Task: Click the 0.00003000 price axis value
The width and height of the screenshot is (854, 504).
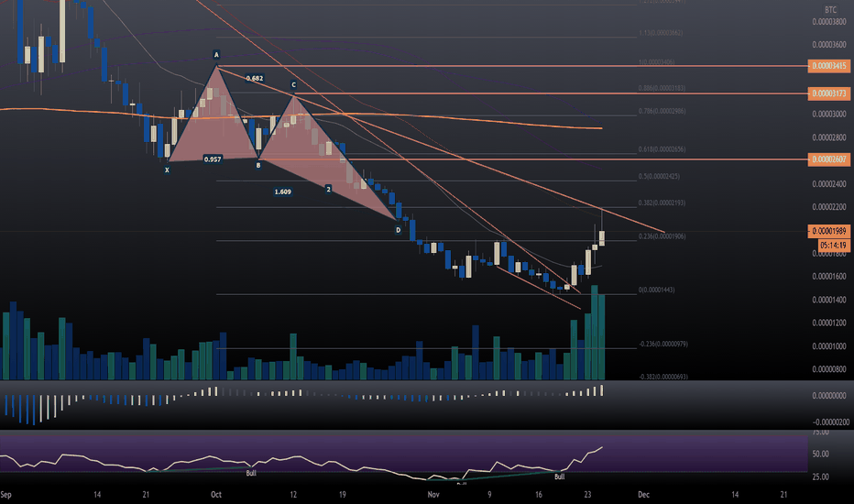Action: click(829, 115)
